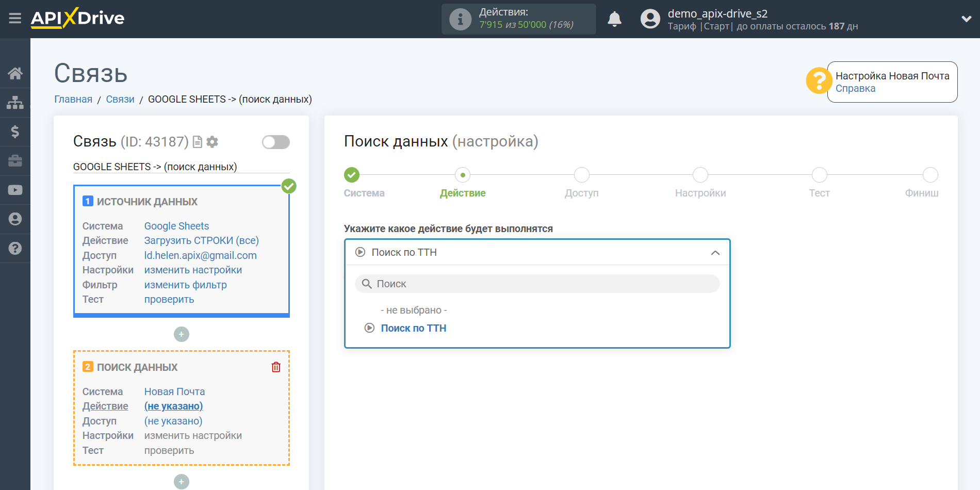Click source проверить test link
Screen dimensions: 980x490
tap(169, 299)
